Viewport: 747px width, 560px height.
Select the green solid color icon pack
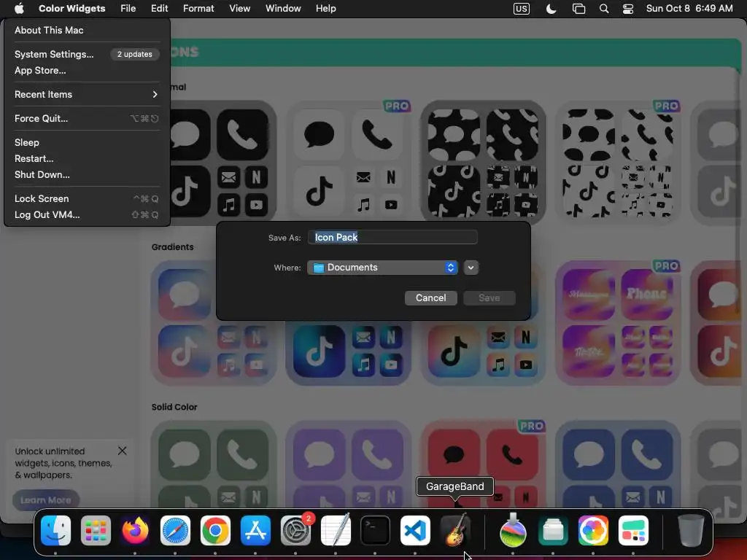pos(214,464)
